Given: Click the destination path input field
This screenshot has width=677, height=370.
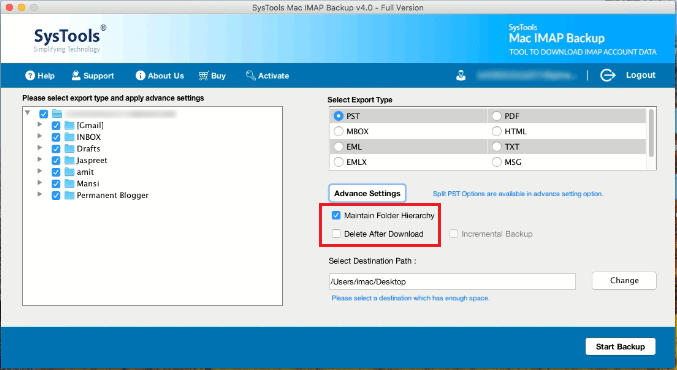Looking at the screenshot, I should [452, 281].
